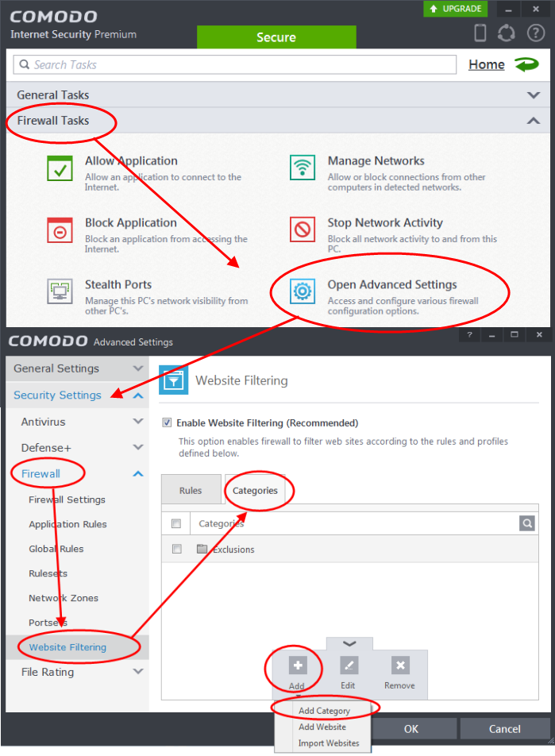Toggle the select-all Categories header checkbox
Viewport: 555px width, 756px height.
(x=177, y=523)
